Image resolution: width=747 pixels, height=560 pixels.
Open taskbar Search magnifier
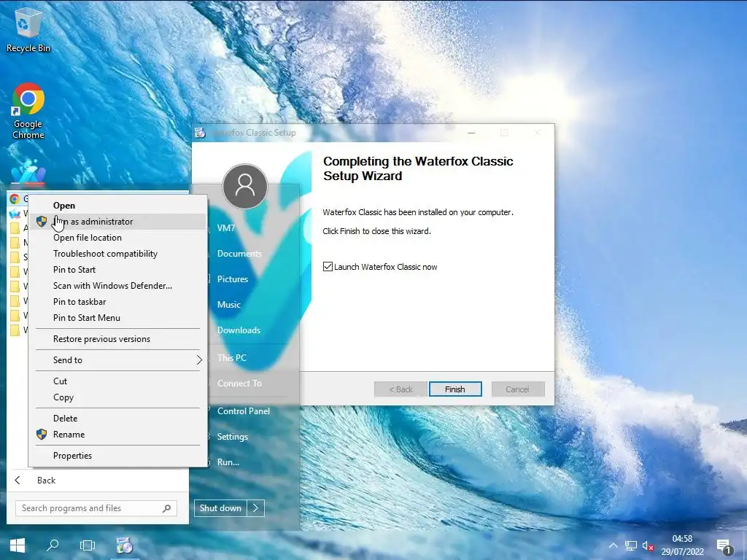[x=53, y=545]
